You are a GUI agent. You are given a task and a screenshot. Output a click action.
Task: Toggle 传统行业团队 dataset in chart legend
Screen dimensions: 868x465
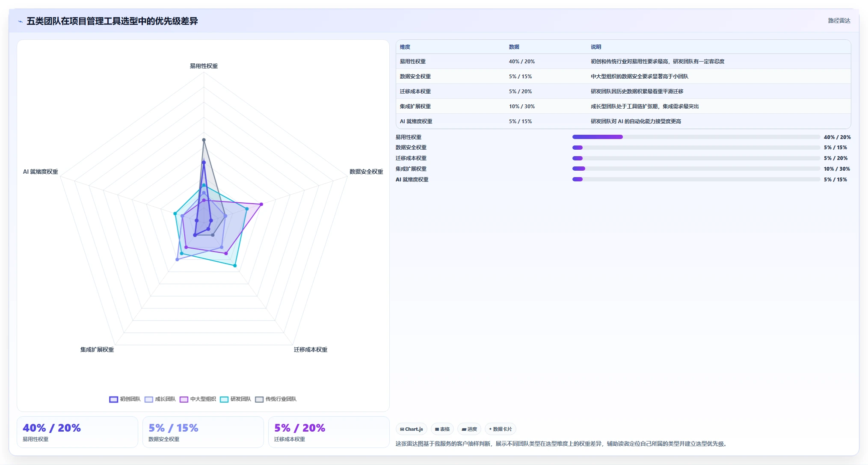276,399
